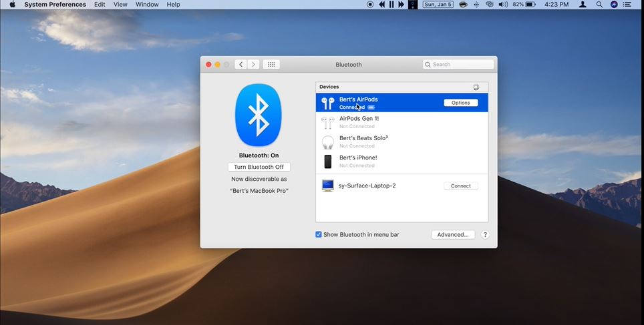Go forward with the right chevron button

click(253, 65)
